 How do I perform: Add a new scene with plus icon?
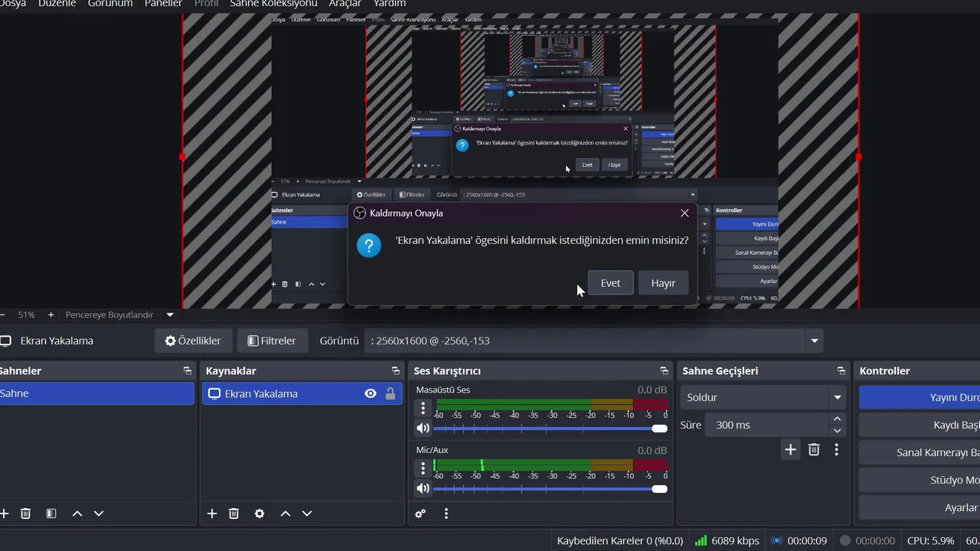pyautogui.click(x=4, y=514)
